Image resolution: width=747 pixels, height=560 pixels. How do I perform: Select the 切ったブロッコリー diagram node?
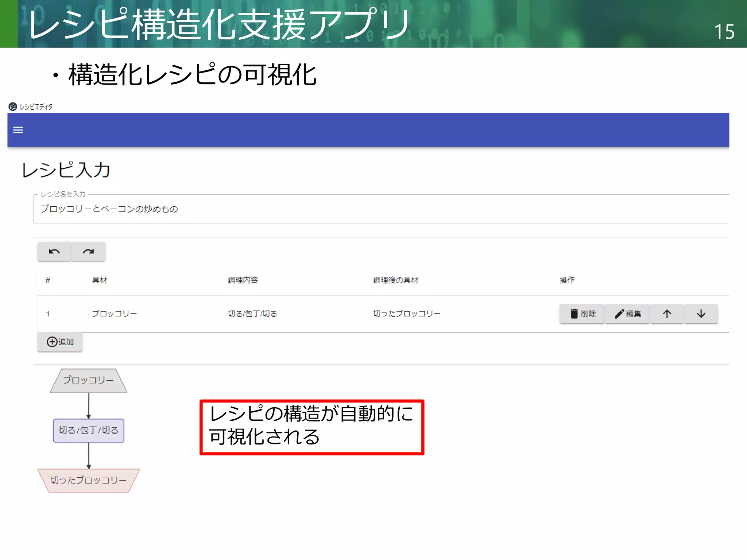tap(89, 481)
